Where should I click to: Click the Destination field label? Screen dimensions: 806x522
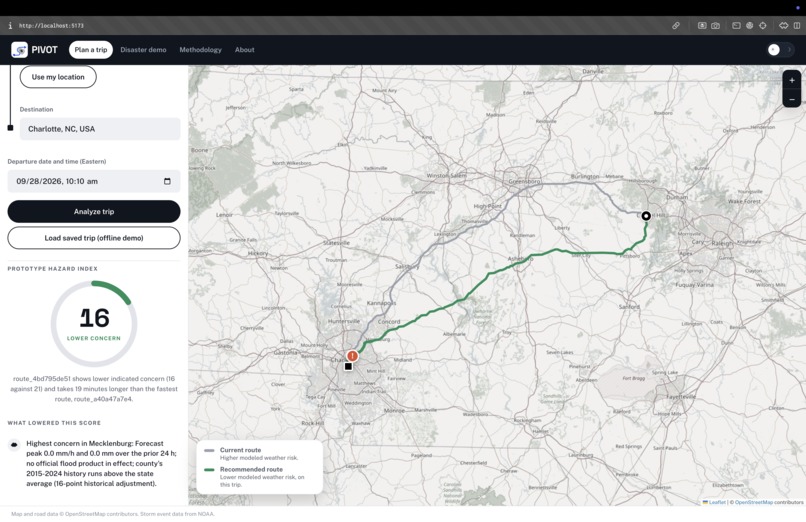[x=36, y=109]
